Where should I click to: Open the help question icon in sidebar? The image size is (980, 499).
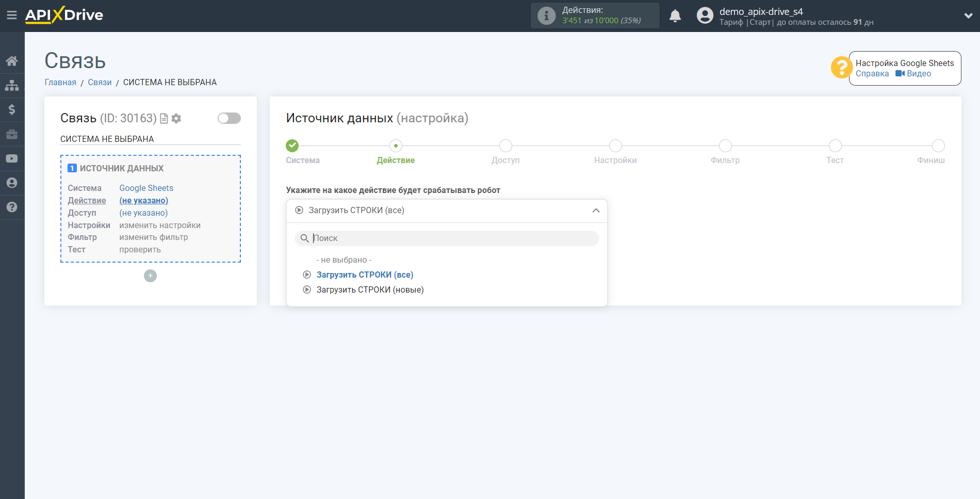click(12, 207)
